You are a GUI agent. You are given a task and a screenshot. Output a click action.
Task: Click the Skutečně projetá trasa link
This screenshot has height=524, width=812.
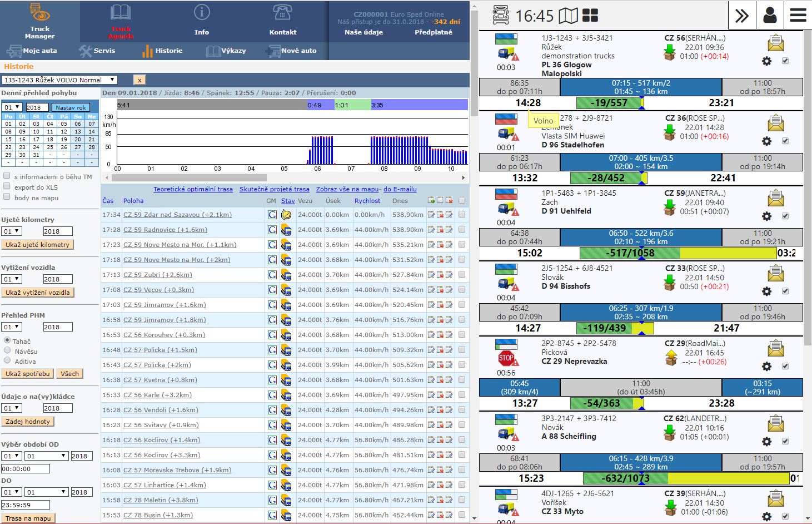tap(275, 189)
